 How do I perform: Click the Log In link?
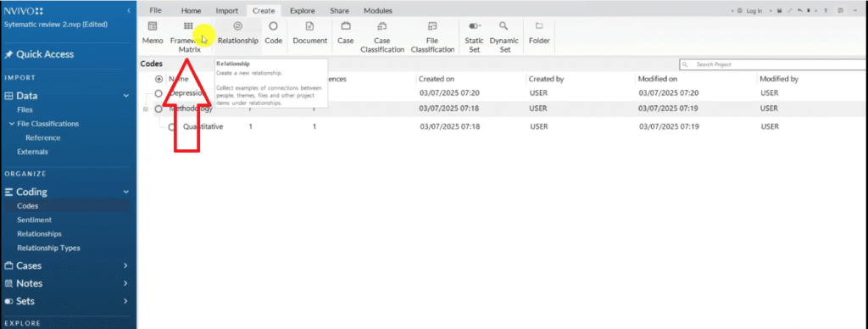(x=754, y=10)
